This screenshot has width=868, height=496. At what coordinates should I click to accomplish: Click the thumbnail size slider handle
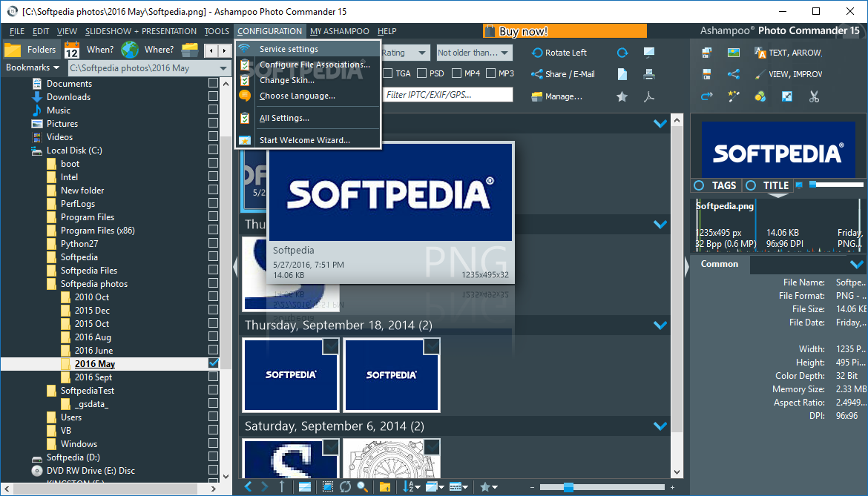568,487
